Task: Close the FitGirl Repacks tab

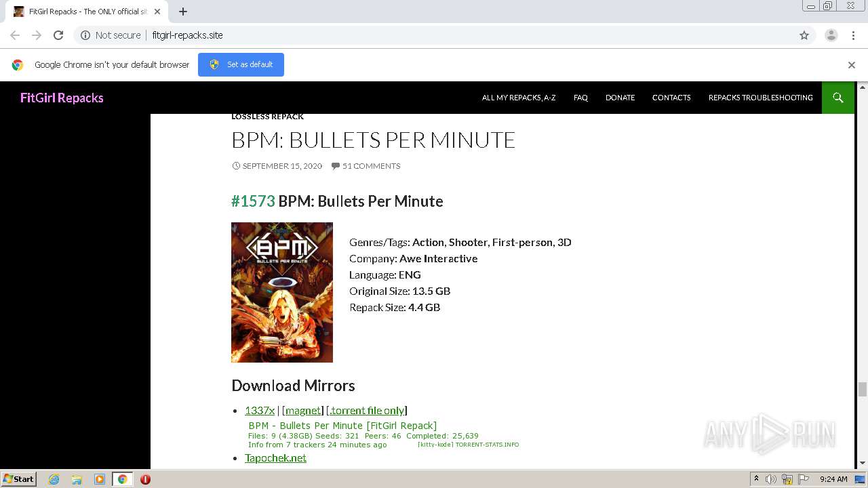Action: point(157,12)
